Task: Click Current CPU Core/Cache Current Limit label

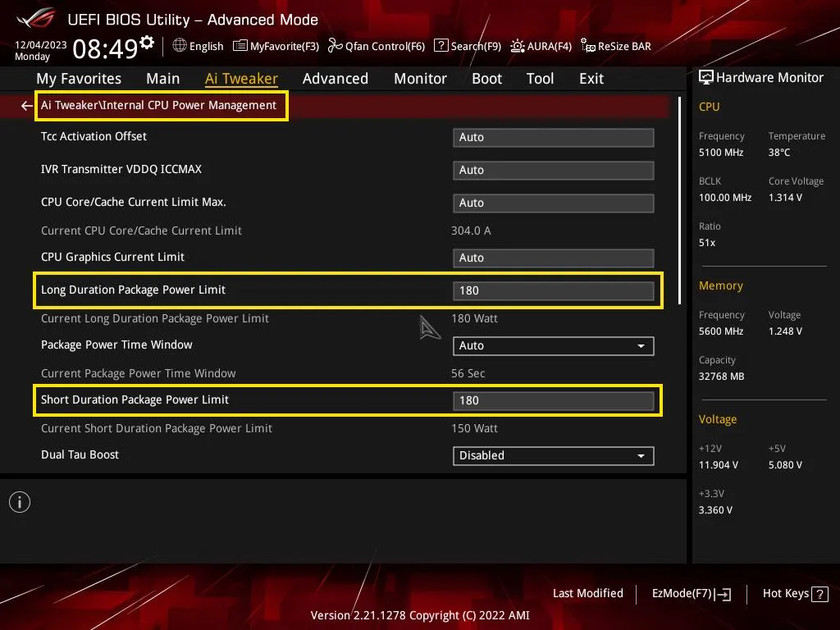Action: (141, 231)
